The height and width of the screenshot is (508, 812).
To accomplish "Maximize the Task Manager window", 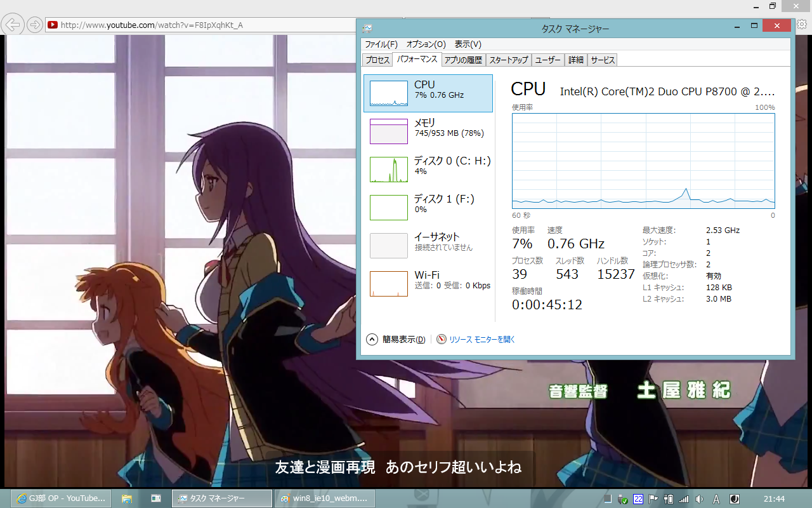I will (x=754, y=26).
